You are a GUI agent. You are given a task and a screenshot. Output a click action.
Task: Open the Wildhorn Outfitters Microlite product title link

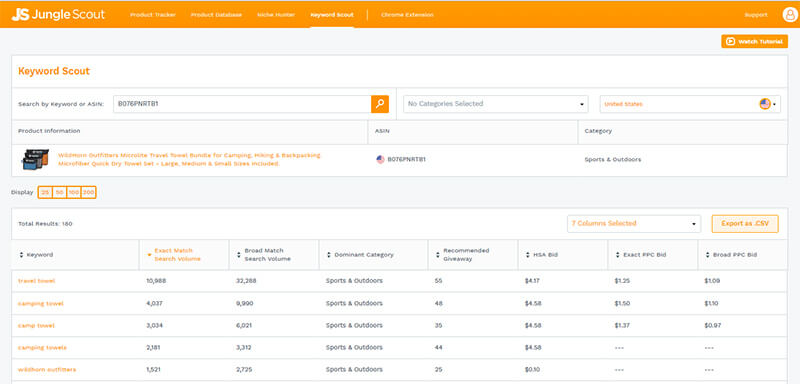(x=189, y=159)
